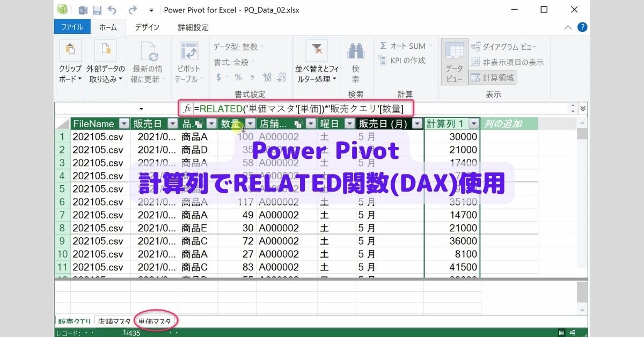Open 外部データの取り込み menu
644x337 pixels.
106,62
